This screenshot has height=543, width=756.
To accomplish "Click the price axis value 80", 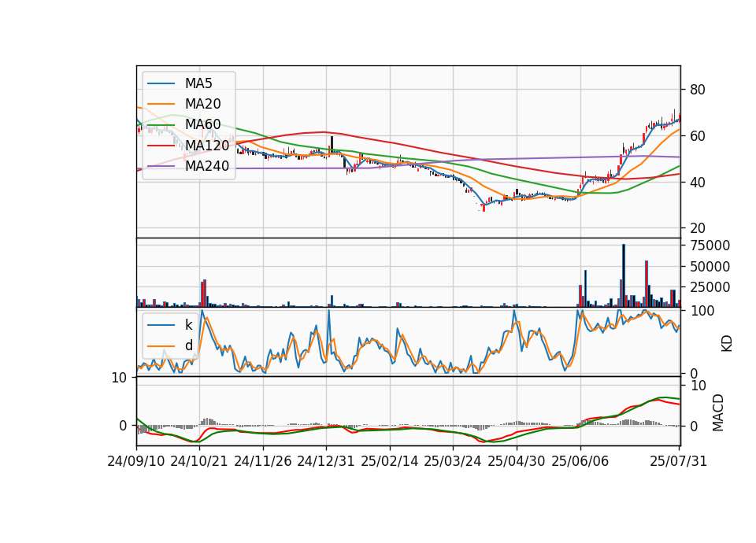I will pyautogui.click(x=697, y=90).
